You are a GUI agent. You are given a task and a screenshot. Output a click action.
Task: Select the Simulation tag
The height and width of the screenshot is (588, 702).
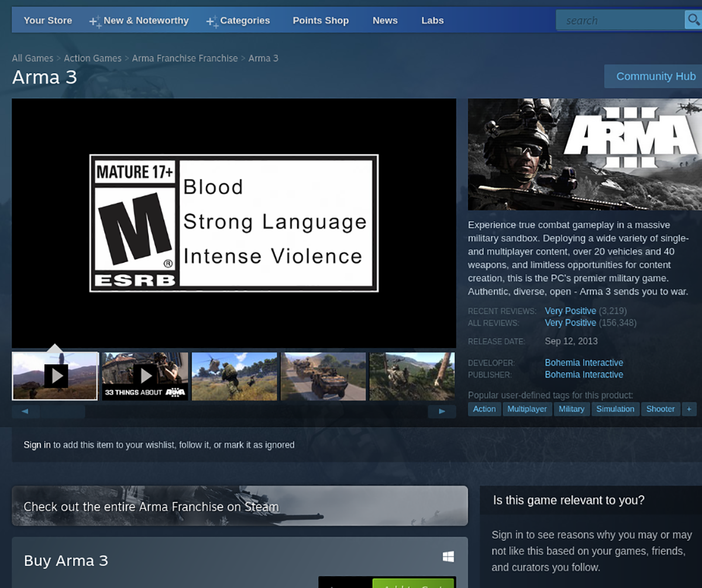pos(615,409)
